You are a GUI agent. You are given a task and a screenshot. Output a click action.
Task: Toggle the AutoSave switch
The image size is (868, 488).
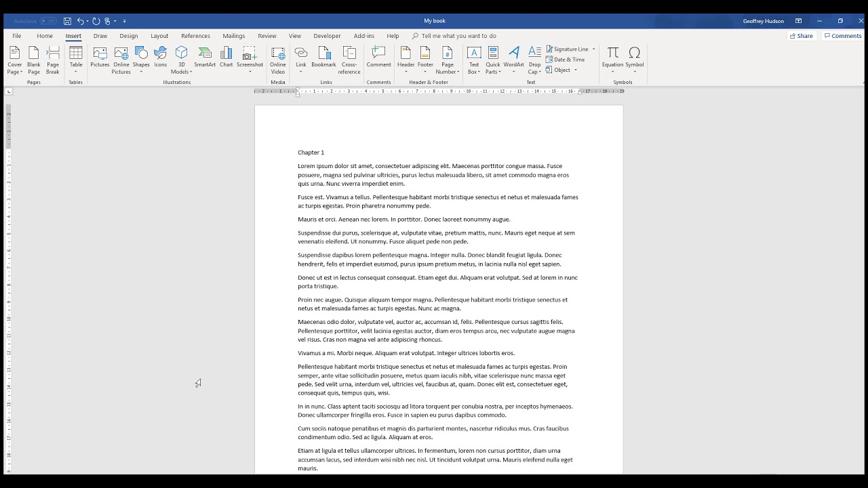[48, 21]
